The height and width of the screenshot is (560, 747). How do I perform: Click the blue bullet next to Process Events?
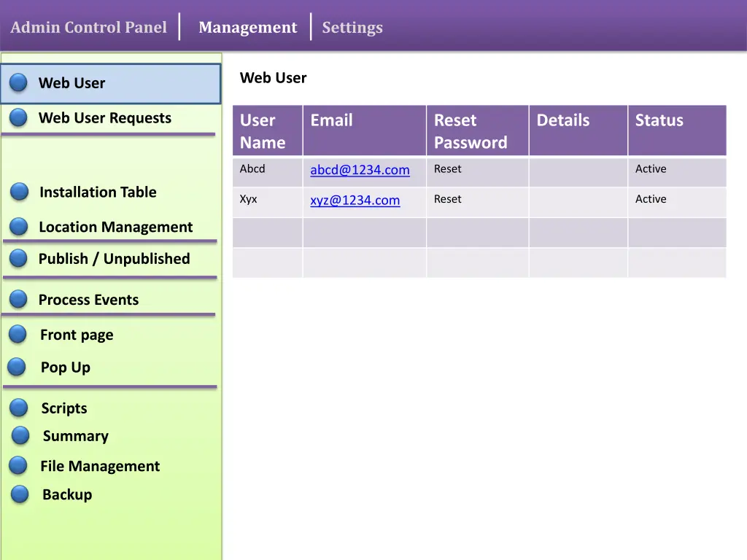(19, 299)
